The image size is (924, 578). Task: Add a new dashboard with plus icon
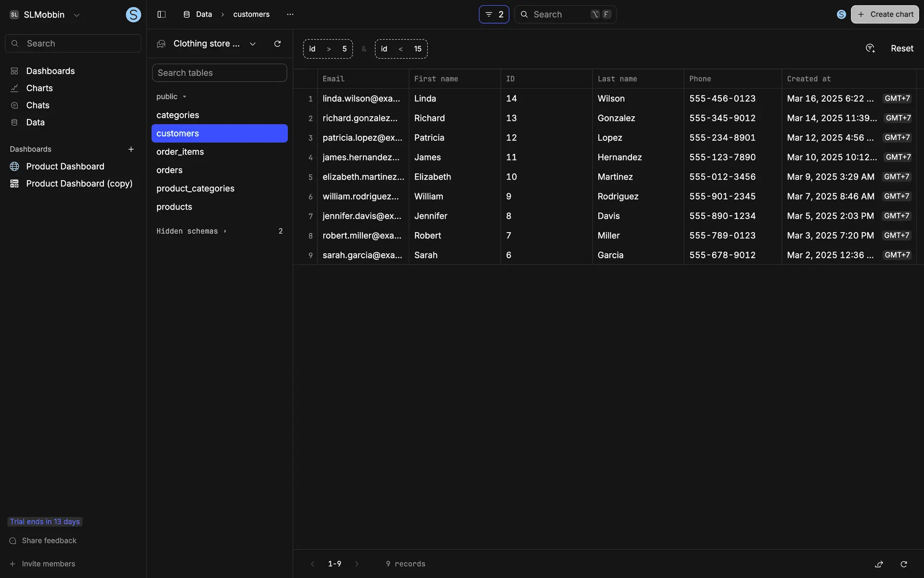[x=131, y=149]
